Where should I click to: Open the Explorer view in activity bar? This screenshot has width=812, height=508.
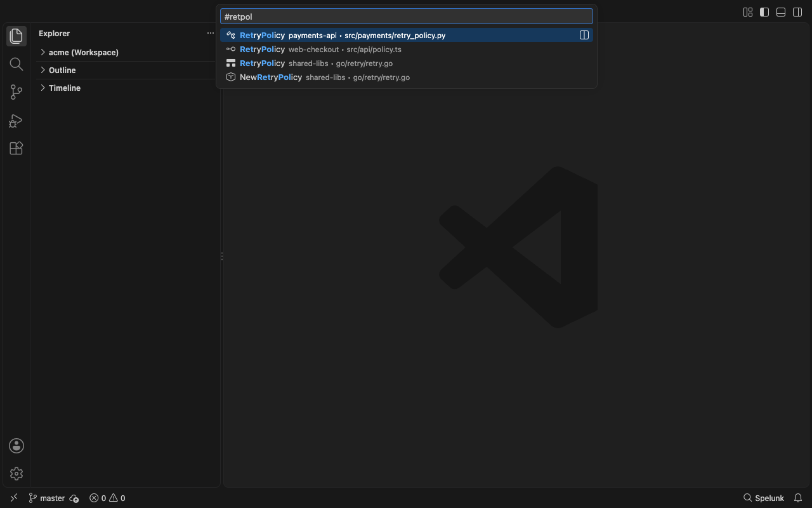(16, 36)
